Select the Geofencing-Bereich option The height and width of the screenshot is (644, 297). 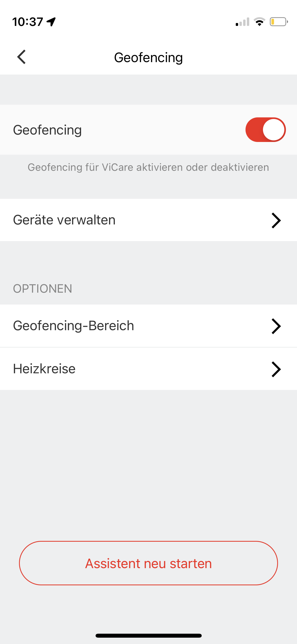coord(148,326)
